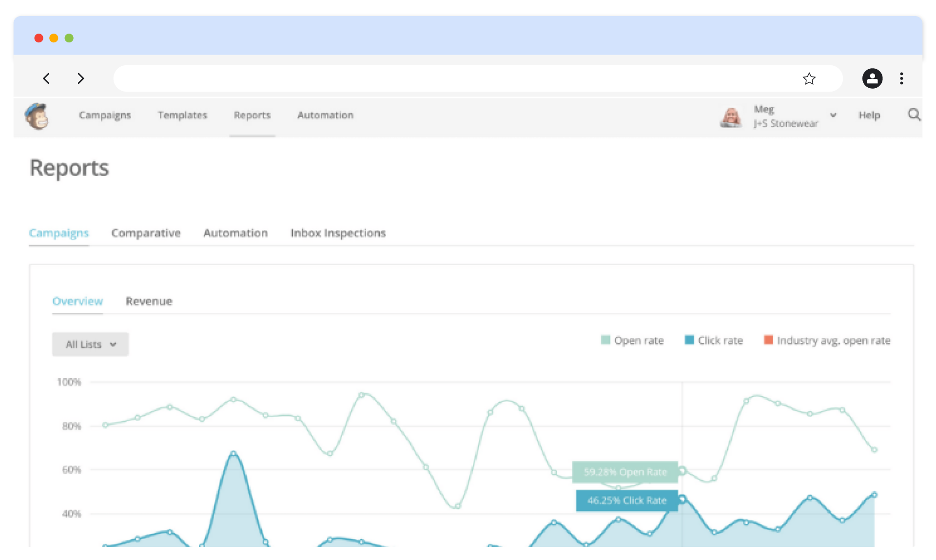Click the browser profile avatar icon
The height and width of the screenshot is (560, 936).
pos(872,78)
